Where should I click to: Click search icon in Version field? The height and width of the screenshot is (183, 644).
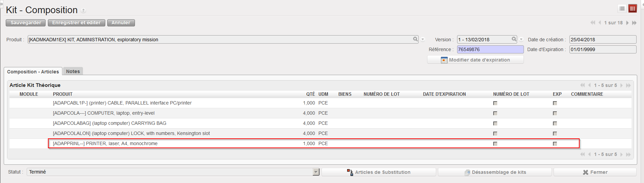click(x=514, y=39)
